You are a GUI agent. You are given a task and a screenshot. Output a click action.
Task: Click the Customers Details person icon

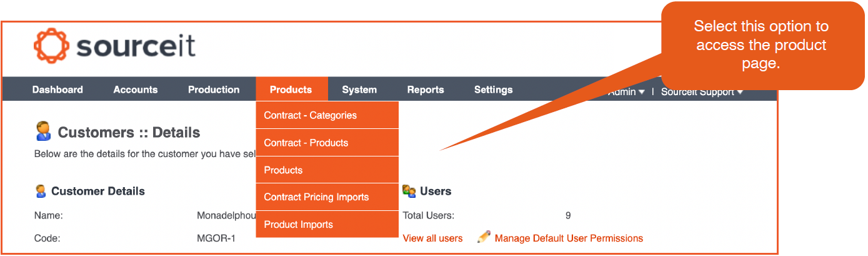[43, 131]
